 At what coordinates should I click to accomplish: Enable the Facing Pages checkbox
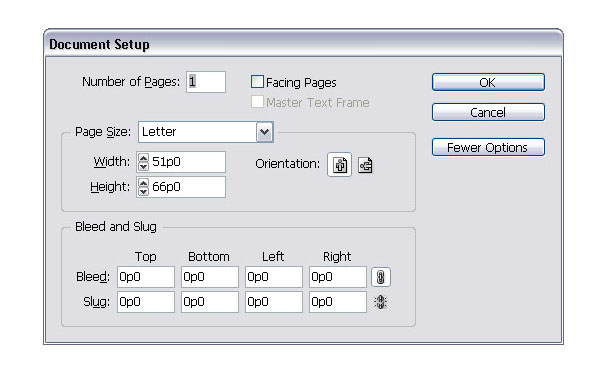point(257,82)
